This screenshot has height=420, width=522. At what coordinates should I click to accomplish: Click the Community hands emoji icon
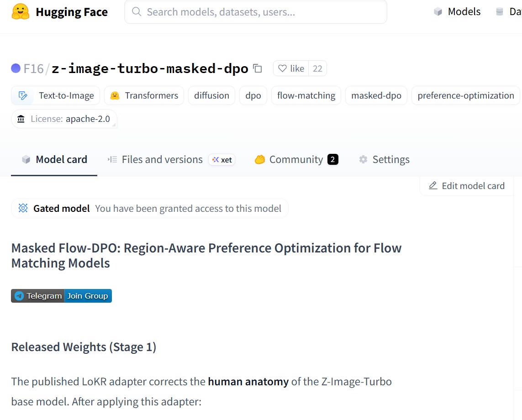[x=260, y=160]
